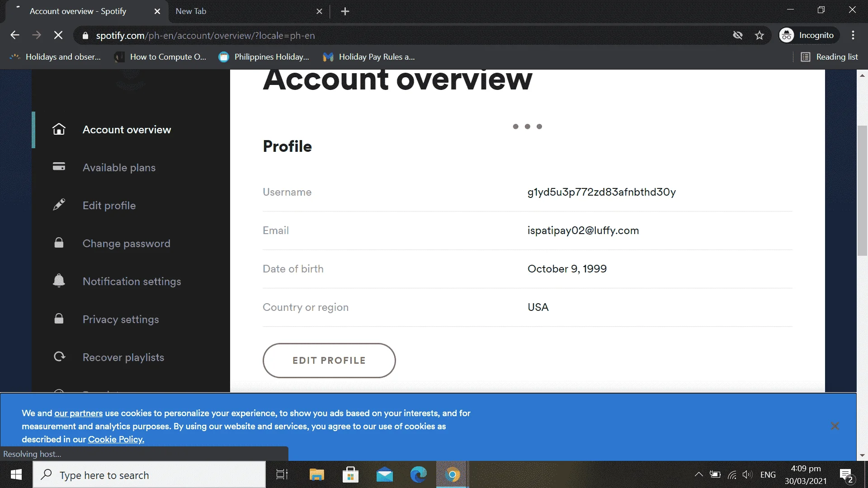Image resolution: width=868 pixels, height=488 pixels.
Task: Open the Reading list
Action: (x=829, y=57)
